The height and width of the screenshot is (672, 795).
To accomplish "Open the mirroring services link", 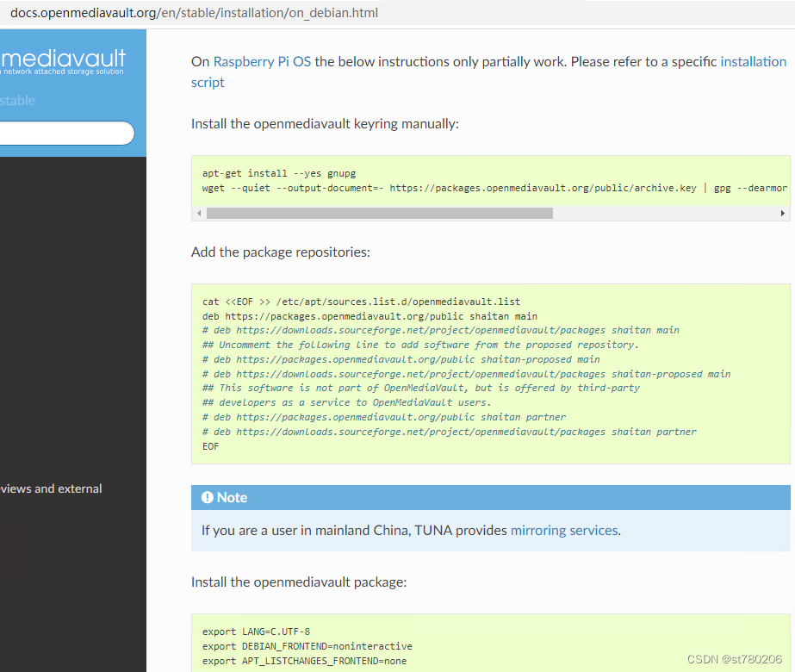I will pyautogui.click(x=564, y=531).
